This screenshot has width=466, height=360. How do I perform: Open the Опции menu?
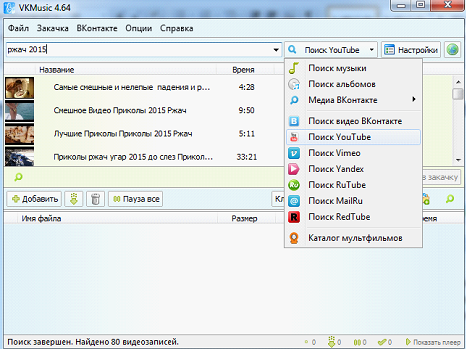click(139, 28)
